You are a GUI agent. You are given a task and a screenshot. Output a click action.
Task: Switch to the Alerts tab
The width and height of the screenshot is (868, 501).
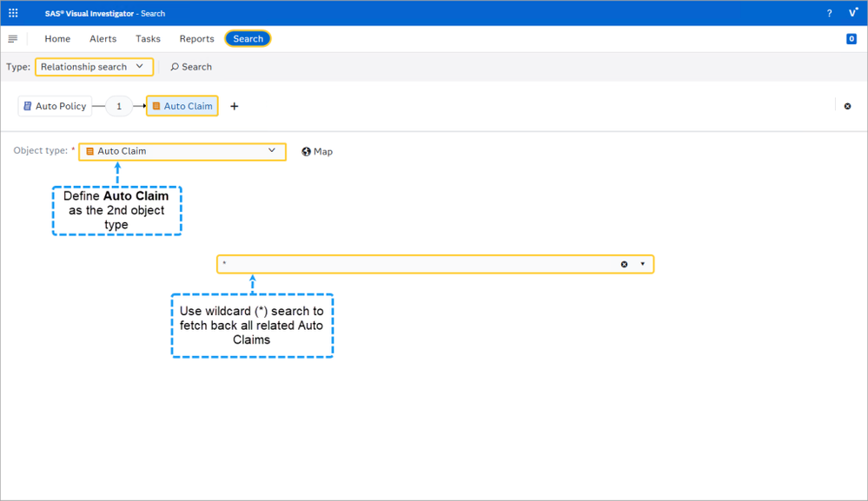(x=103, y=38)
